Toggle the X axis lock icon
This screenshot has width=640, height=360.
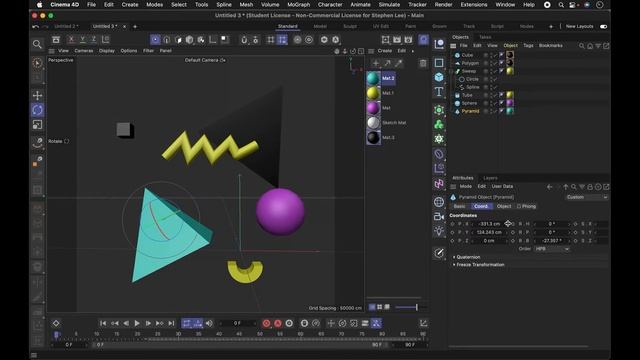click(x=71, y=40)
